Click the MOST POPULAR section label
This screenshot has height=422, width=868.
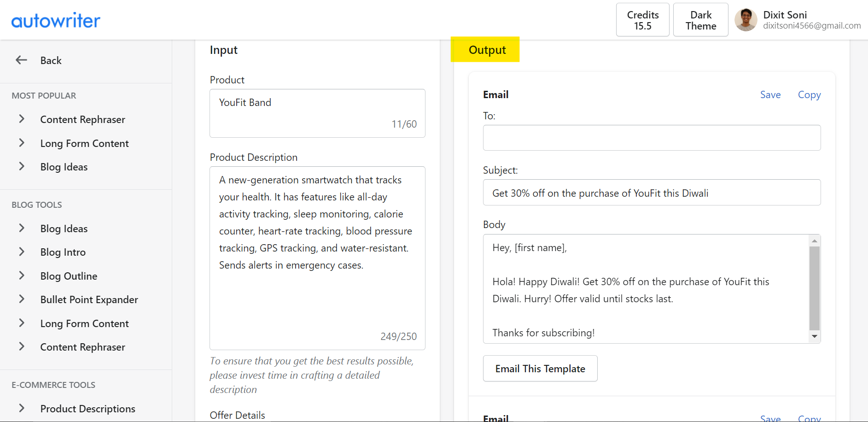point(44,96)
